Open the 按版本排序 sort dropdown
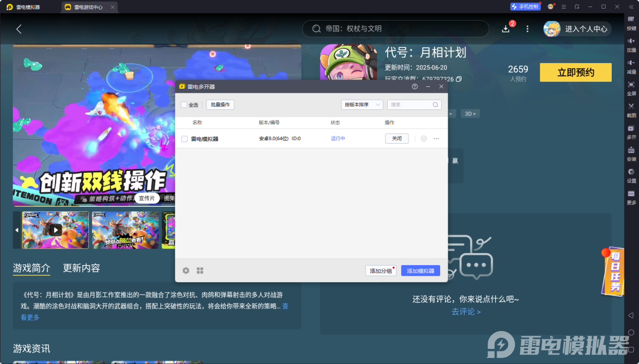Screen dimensions: 639x364 (x=362, y=105)
